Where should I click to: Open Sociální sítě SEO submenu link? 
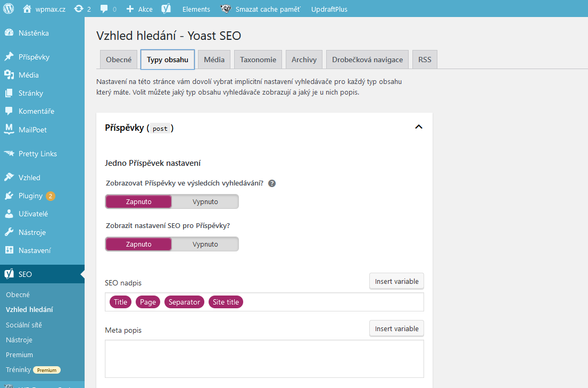[24, 325]
